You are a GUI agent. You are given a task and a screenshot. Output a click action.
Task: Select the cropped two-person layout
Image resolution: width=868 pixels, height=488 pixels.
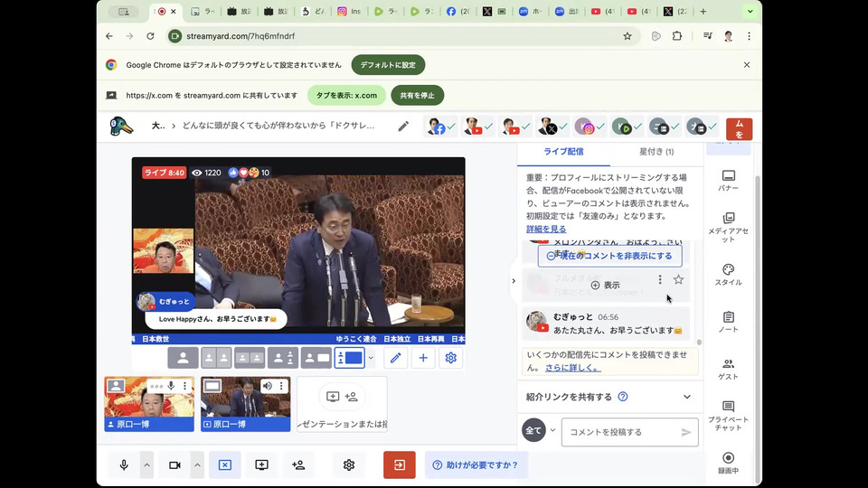[x=216, y=358]
